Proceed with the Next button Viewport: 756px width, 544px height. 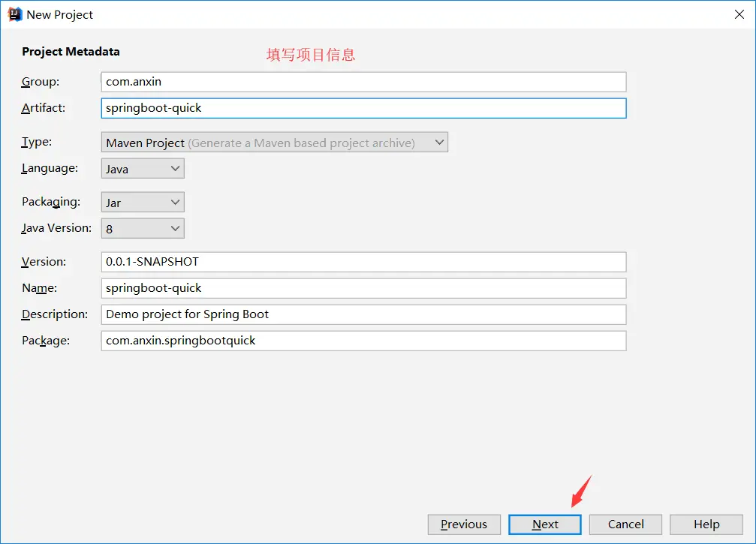coord(545,524)
